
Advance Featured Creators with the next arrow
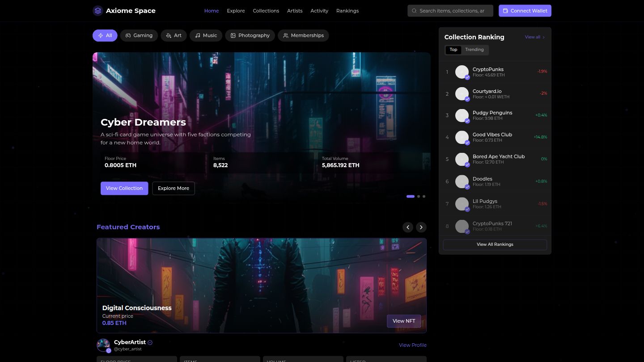click(x=421, y=227)
